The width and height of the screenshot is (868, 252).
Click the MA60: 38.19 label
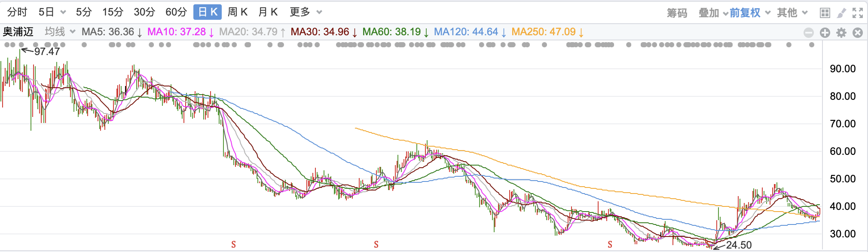396,32
